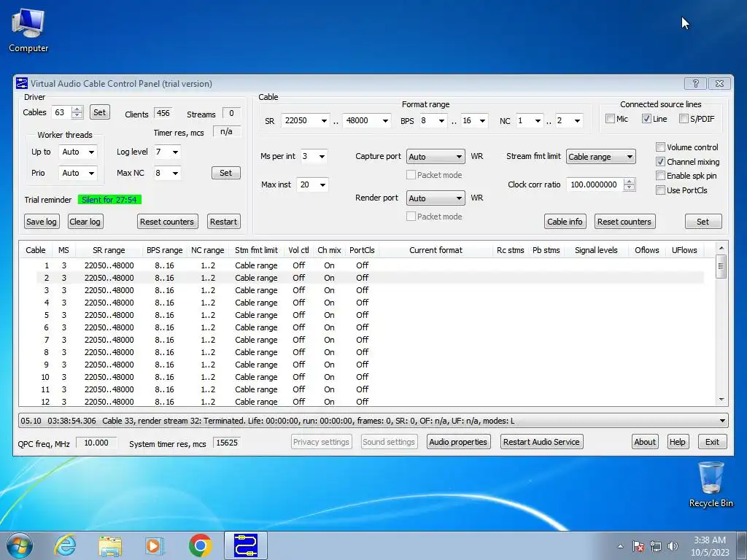Image resolution: width=747 pixels, height=560 pixels.
Task: Click the Help button
Action: [x=677, y=442]
